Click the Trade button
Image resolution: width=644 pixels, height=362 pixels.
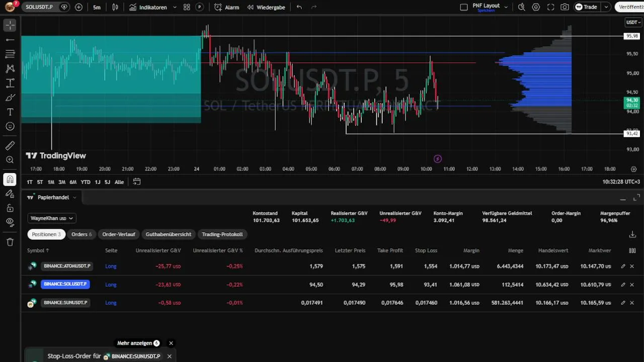coord(587,7)
